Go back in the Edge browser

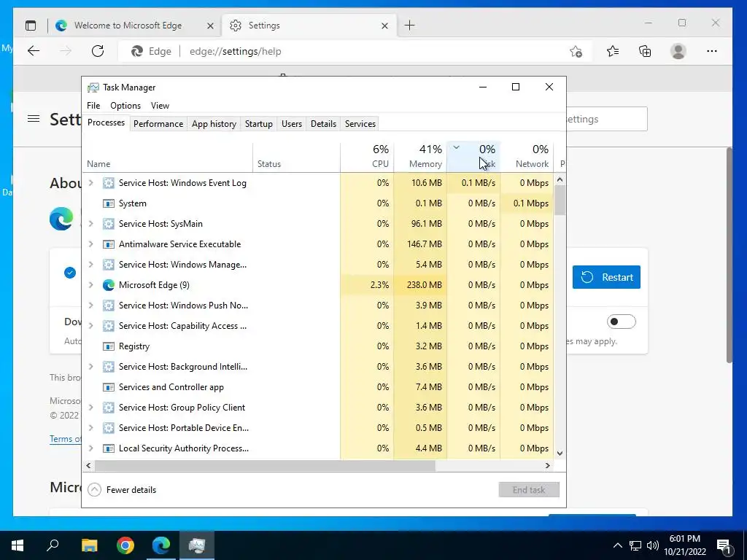click(34, 51)
